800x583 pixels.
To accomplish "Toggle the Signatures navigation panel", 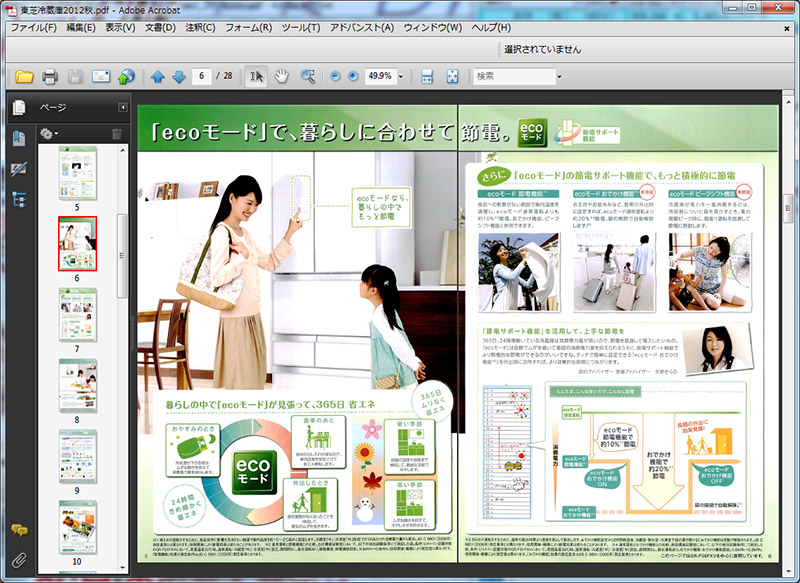I will click(18, 169).
